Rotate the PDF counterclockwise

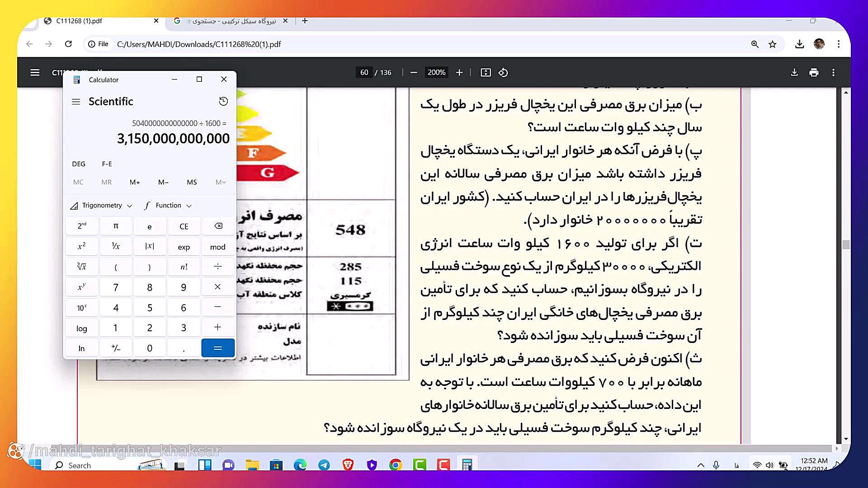[503, 72]
